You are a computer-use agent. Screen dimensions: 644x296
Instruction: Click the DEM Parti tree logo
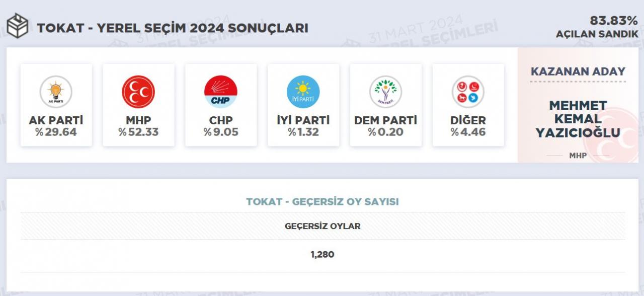tap(386, 92)
